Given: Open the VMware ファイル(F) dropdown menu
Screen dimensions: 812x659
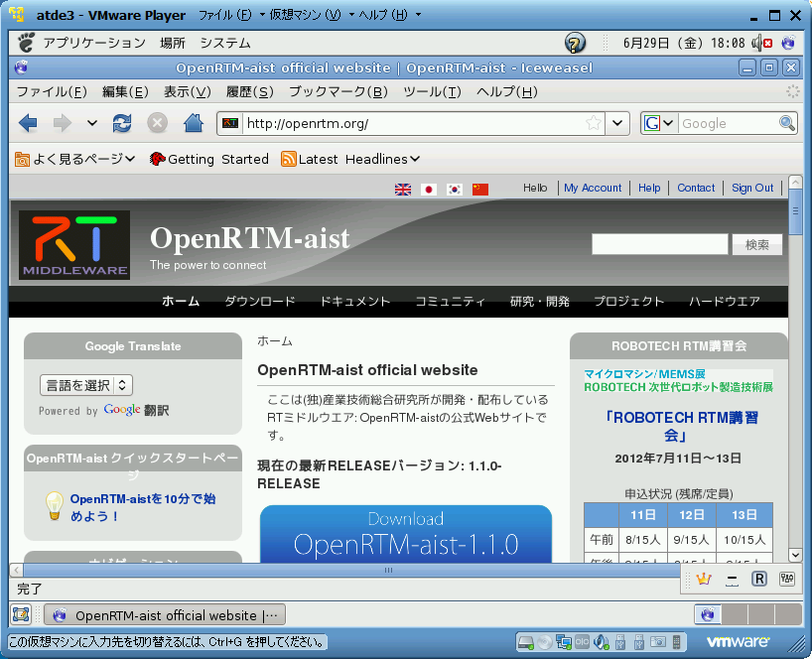Looking at the screenshot, I should 231,15.
